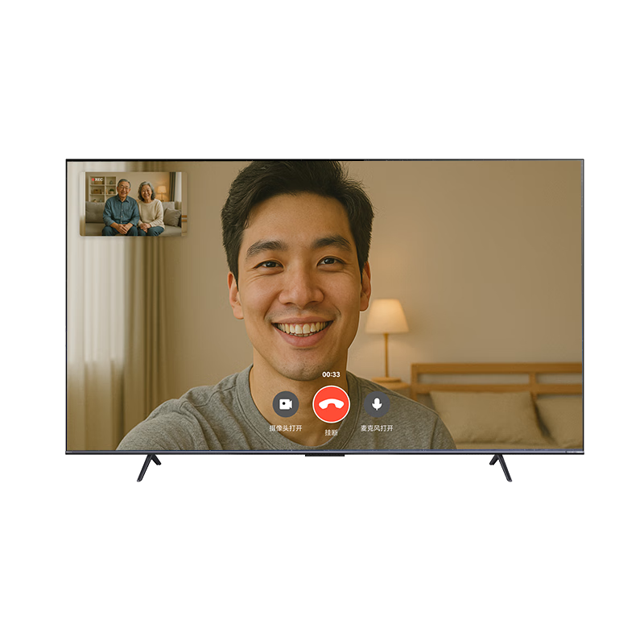Click the 挂断 text under the red button

click(331, 432)
